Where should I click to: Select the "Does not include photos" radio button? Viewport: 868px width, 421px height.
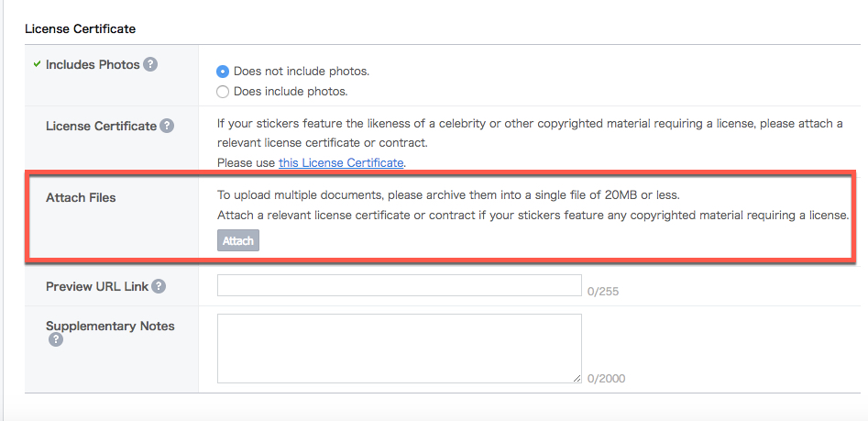pos(223,71)
